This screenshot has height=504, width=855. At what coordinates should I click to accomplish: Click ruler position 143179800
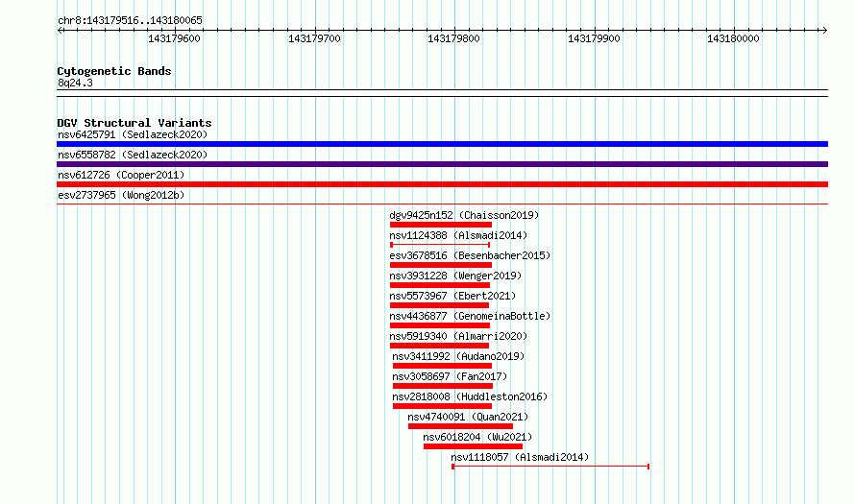tap(453, 38)
